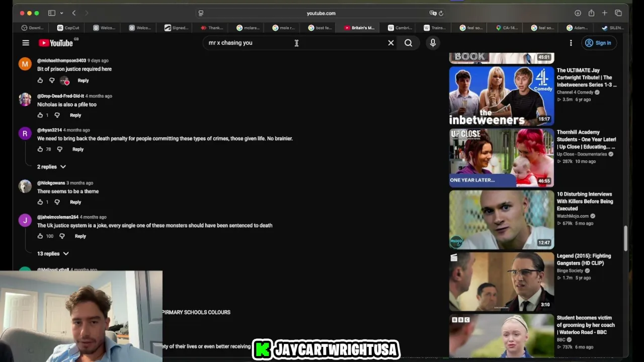Switch to the Signed... tab
This screenshot has height=362, width=644.
pos(176,28)
